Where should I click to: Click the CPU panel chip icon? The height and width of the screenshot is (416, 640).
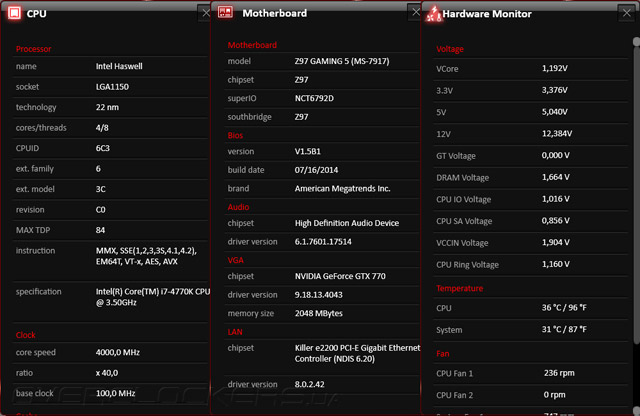pos(14,13)
